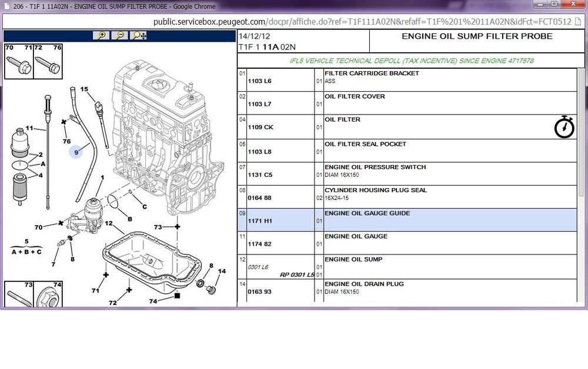Click callout 76 under the guide bracket
The width and height of the screenshot is (588, 369).
pyautogui.click(x=67, y=141)
